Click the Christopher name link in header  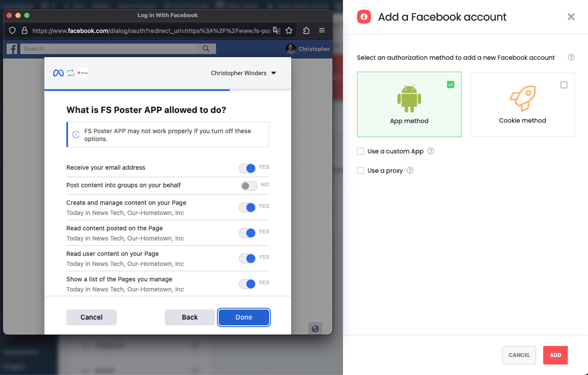tap(314, 49)
